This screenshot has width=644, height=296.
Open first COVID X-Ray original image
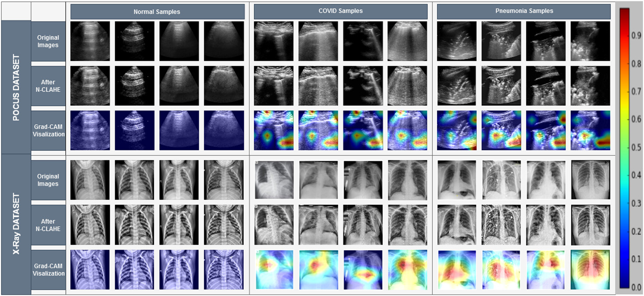coord(274,180)
